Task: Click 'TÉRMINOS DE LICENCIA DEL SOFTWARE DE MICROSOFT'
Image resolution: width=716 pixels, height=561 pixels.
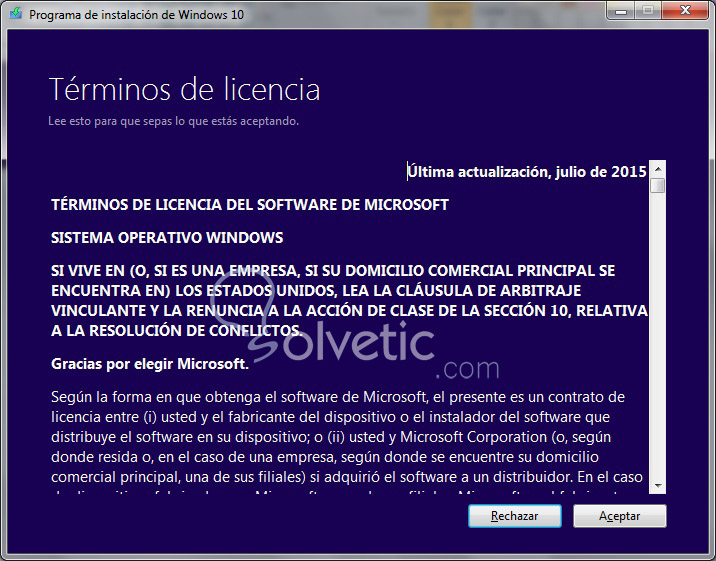Action: click(x=250, y=205)
